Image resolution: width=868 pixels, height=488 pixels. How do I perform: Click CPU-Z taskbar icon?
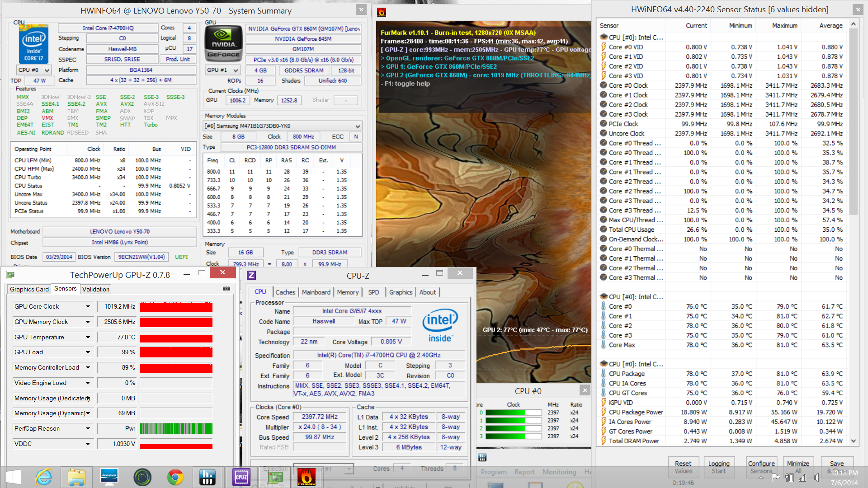(241, 477)
